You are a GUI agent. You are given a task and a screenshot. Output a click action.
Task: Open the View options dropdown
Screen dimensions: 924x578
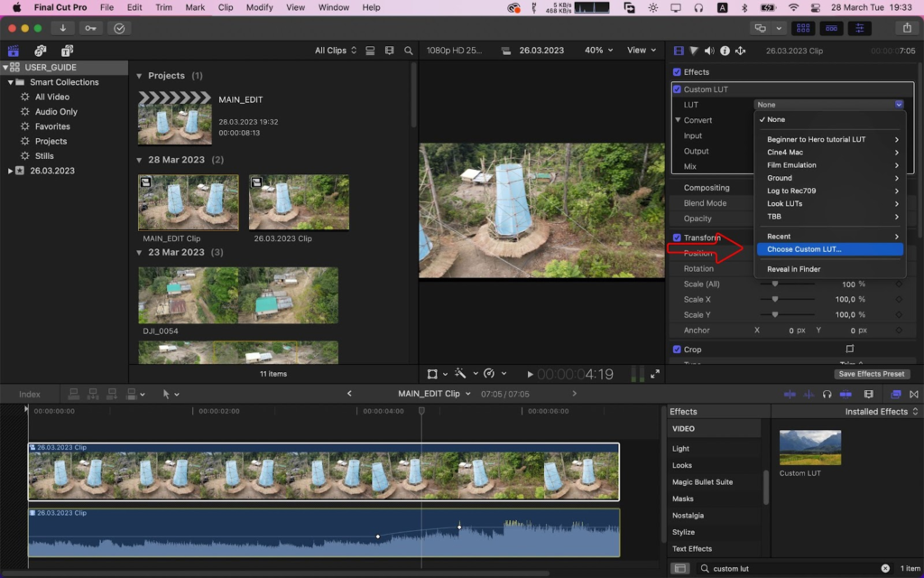[642, 51]
